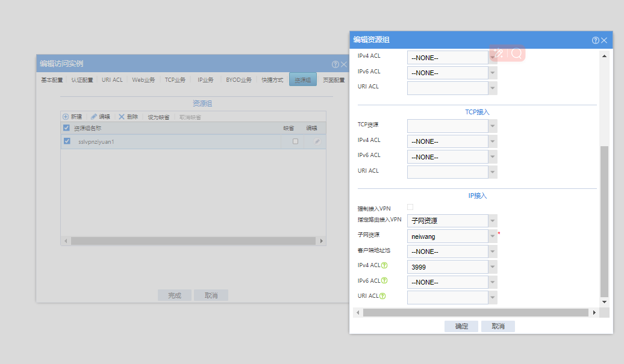Switch to the 快捷方式 tab
Screen dimensions: 624x364
pyautogui.click(x=272, y=80)
